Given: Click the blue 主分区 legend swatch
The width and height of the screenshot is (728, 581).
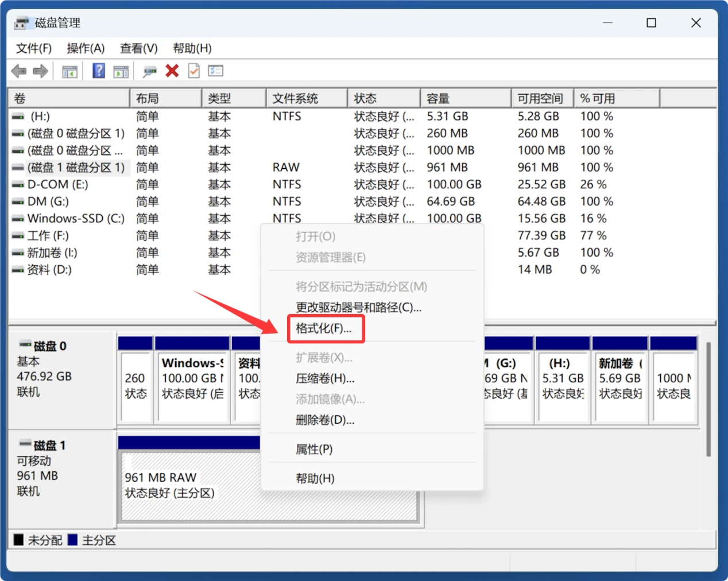Looking at the screenshot, I should pyautogui.click(x=73, y=540).
